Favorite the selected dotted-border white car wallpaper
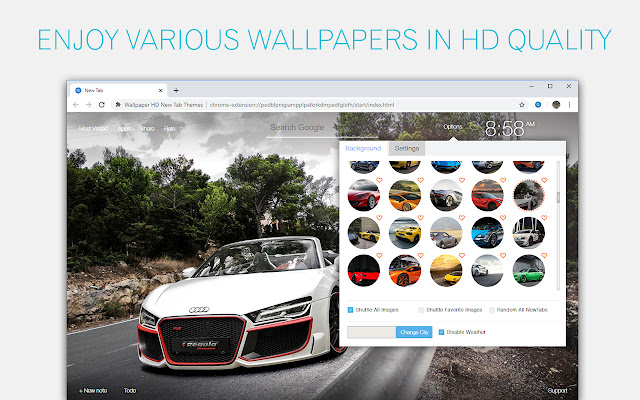This screenshot has width=640, height=400. tap(544, 180)
